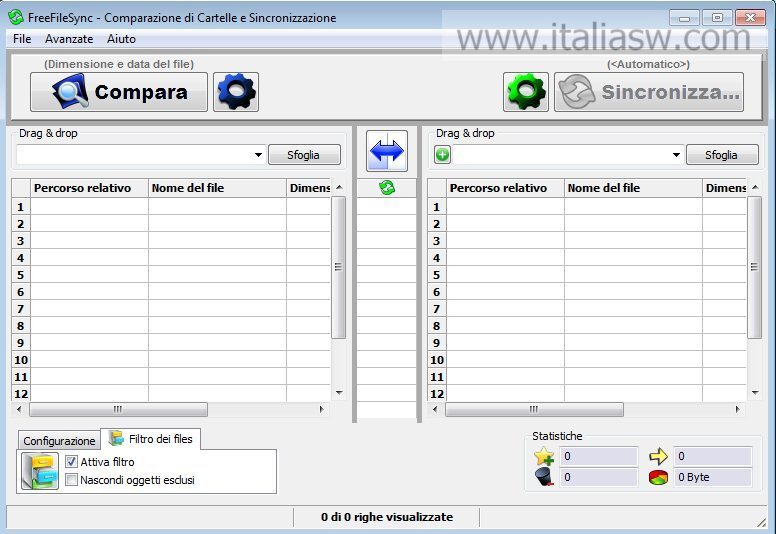776x534 pixels.
Task: Click right grid horizontal scrollbar thumb
Action: pyautogui.click(x=534, y=409)
